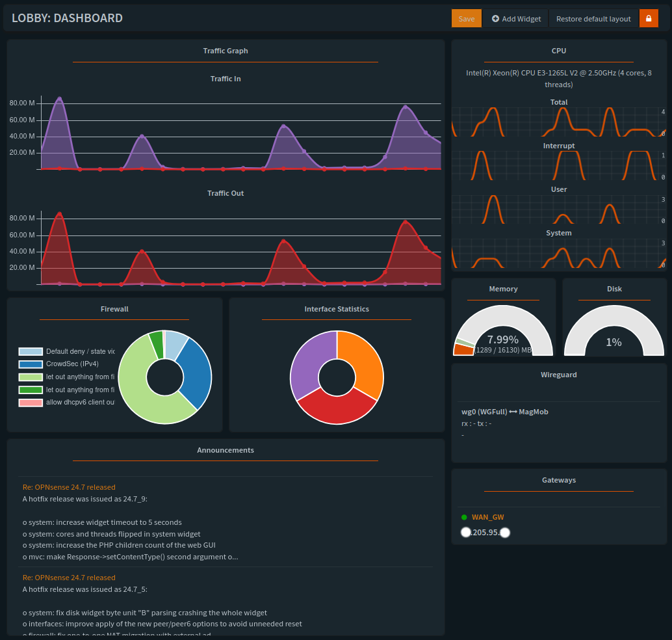Click the Announcements widget title

click(x=226, y=450)
